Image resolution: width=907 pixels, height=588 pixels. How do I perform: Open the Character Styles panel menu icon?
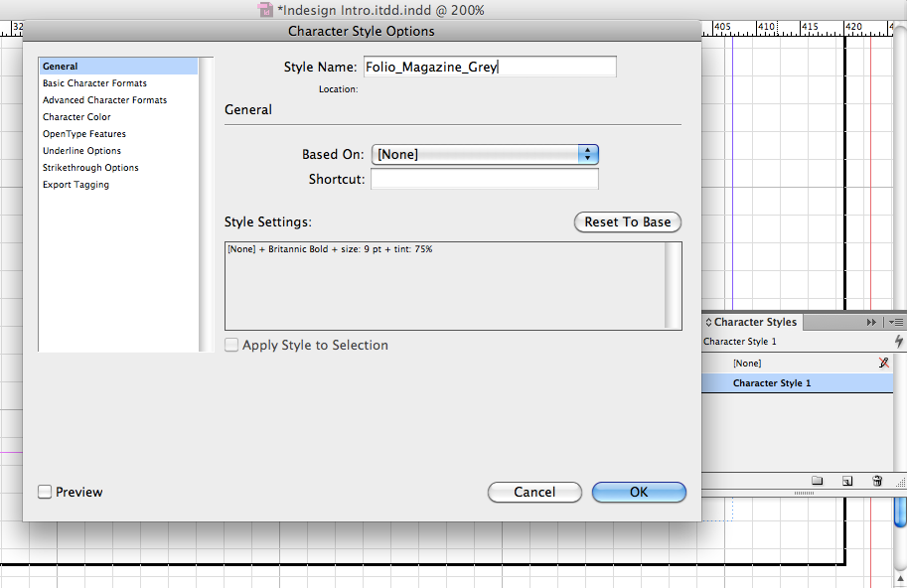pos(896,322)
